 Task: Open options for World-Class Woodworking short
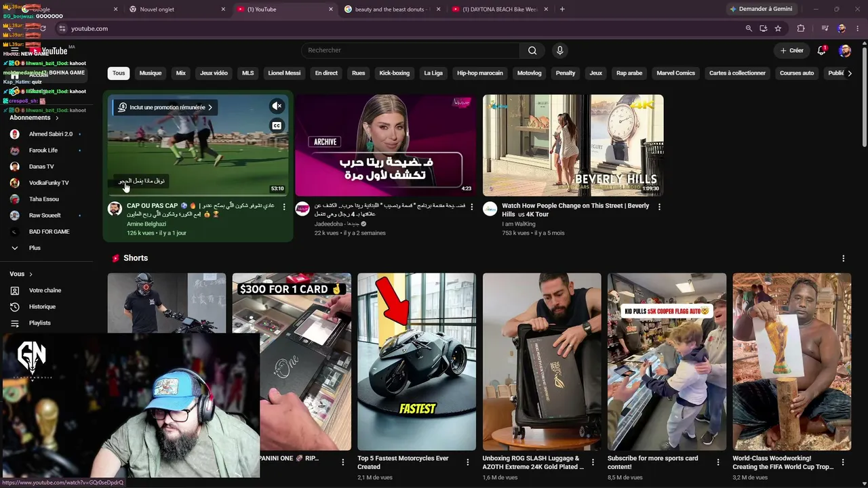(843, 462)
